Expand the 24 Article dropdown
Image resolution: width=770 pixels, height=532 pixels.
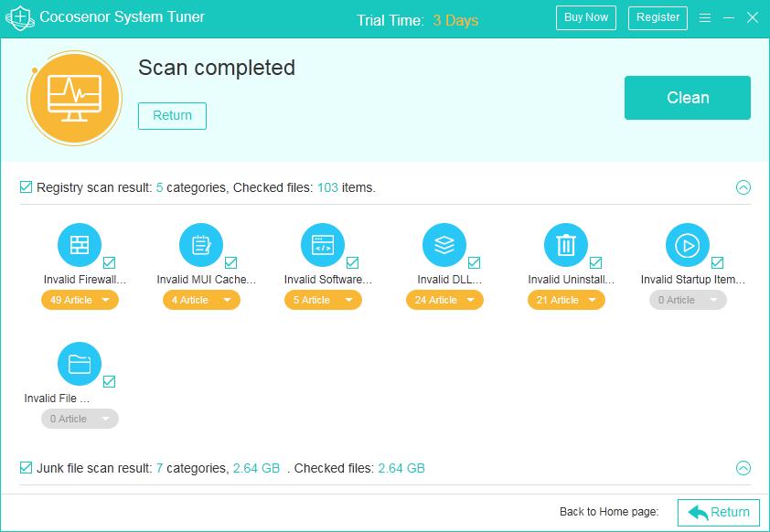445,300
